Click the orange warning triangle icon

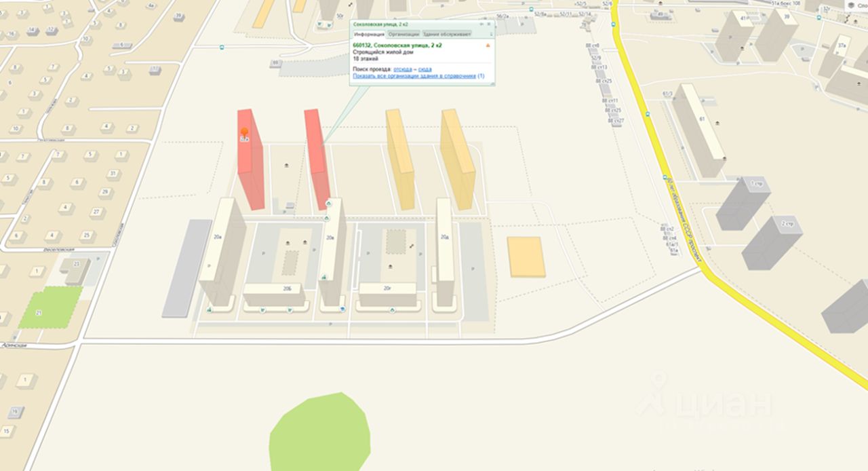point(487,45)
